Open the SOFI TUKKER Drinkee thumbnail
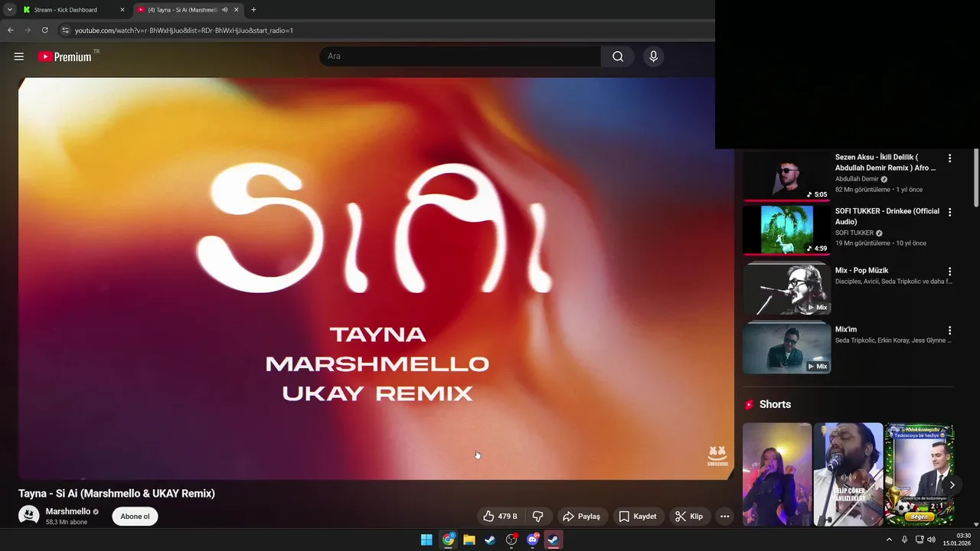Viewport: 980px width, 551px height. pos(786,229)
